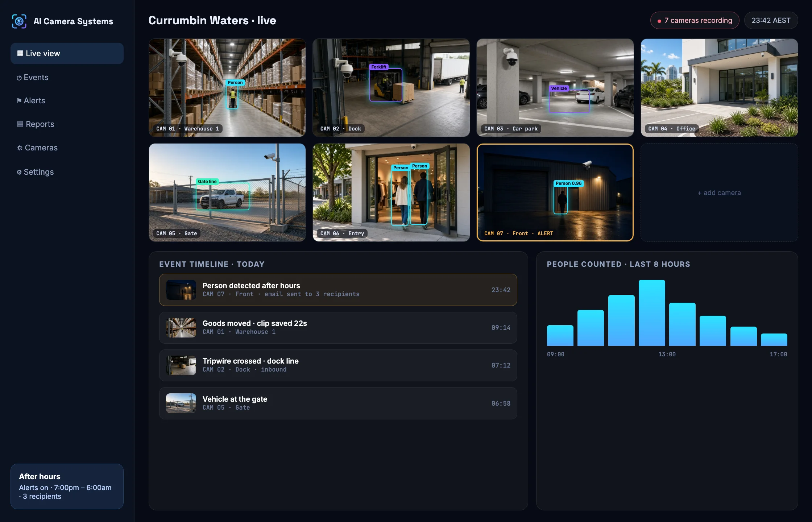Click the add camera tile
Viewport: 812px width, 522px height.
(x=719, y=192)
